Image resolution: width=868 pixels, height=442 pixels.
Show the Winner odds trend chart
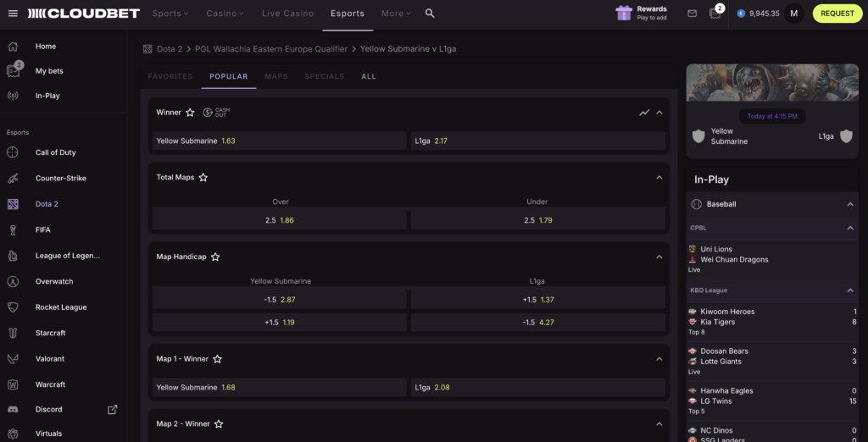pos(644,113)
